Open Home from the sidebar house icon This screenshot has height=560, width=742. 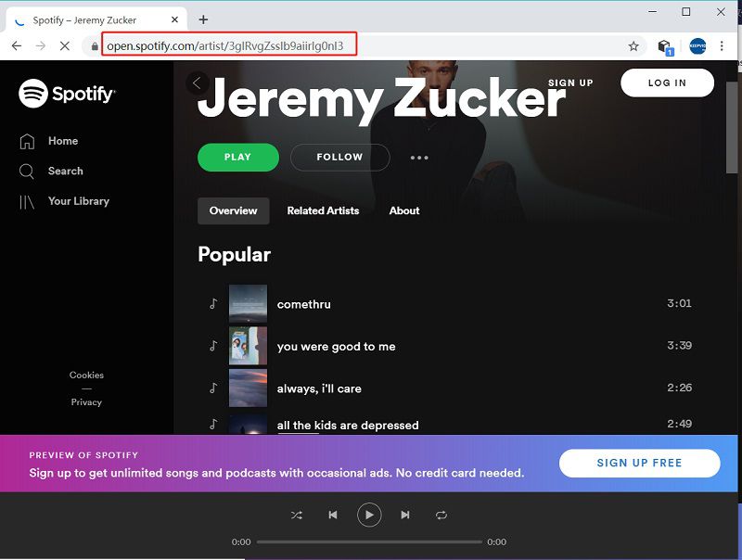(x=27, y=141)
